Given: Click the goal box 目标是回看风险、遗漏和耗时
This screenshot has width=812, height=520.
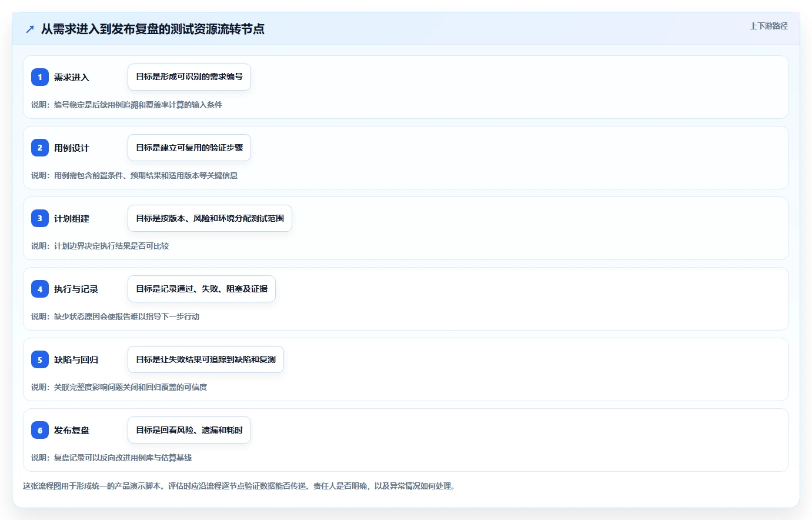Looking at the screenshot, I should tap(189, 430).
